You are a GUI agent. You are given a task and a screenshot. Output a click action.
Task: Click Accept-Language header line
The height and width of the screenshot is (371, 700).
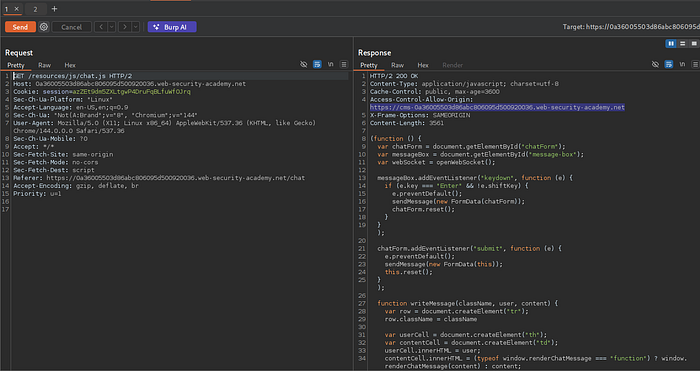click(x=71, y=107)
